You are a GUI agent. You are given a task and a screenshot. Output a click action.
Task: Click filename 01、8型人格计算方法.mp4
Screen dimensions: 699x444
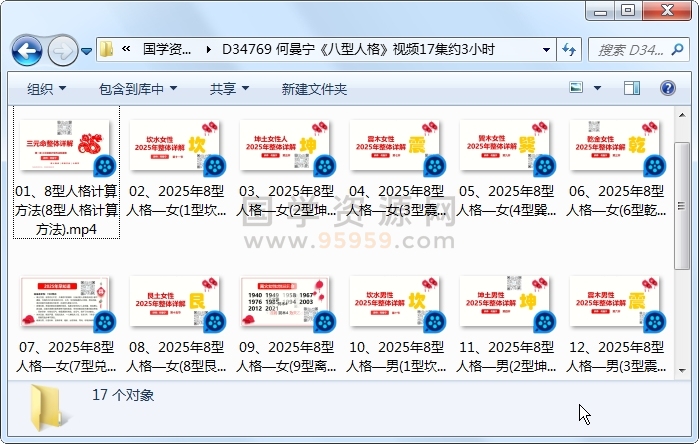[66, 210]
